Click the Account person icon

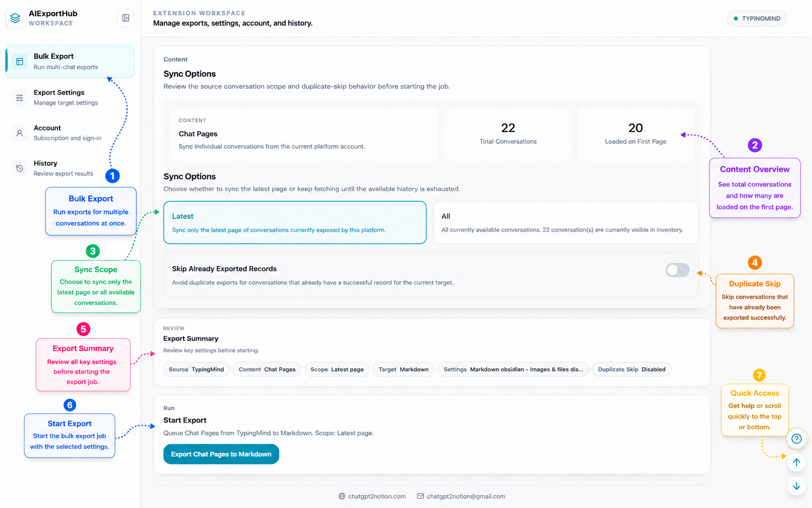[x=19, y=133]
